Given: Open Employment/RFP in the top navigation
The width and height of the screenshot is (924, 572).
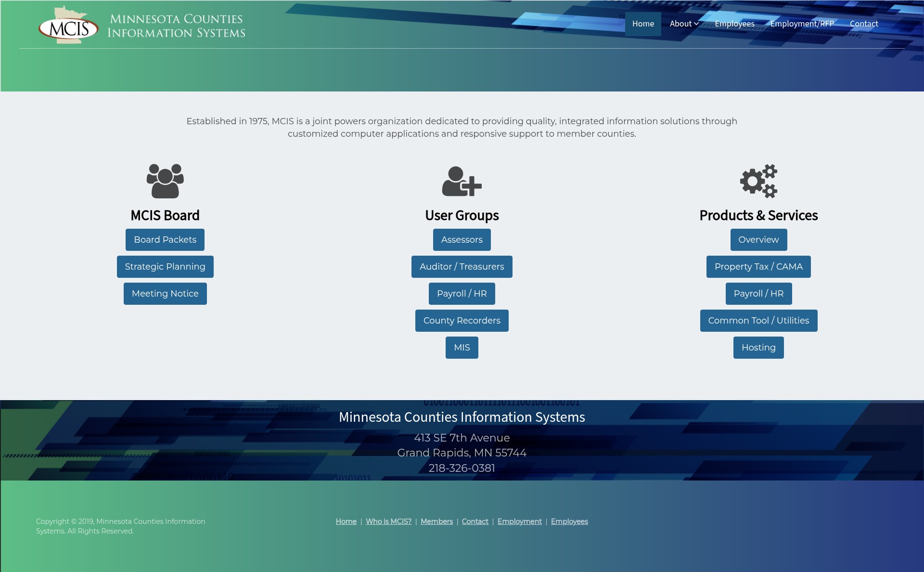Looking at the screenshot, I should [x=802, y=24].
